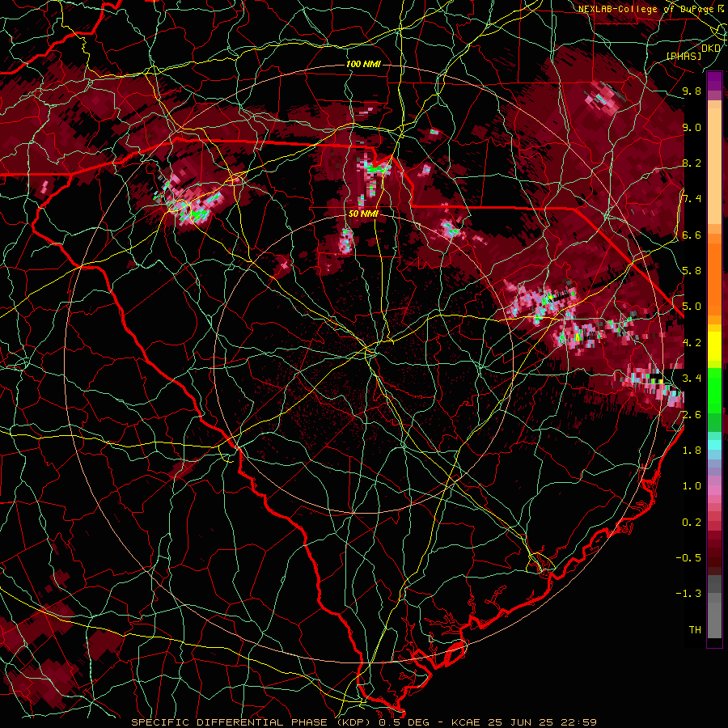Click the 5.0 scale value label
This screenshot has height=728, width=728.
pos(692,307)
